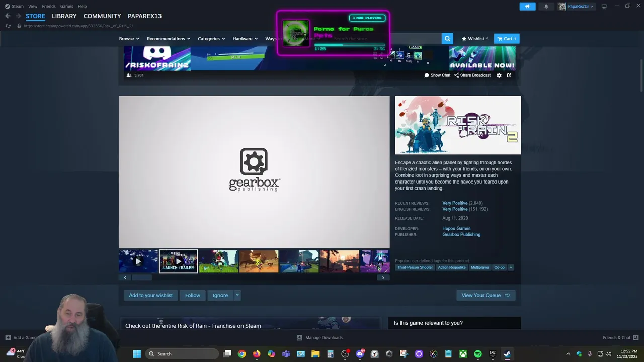Screen dimensions: 644x362
Task: Go forward with the right arrow
Action: point(19,16)
